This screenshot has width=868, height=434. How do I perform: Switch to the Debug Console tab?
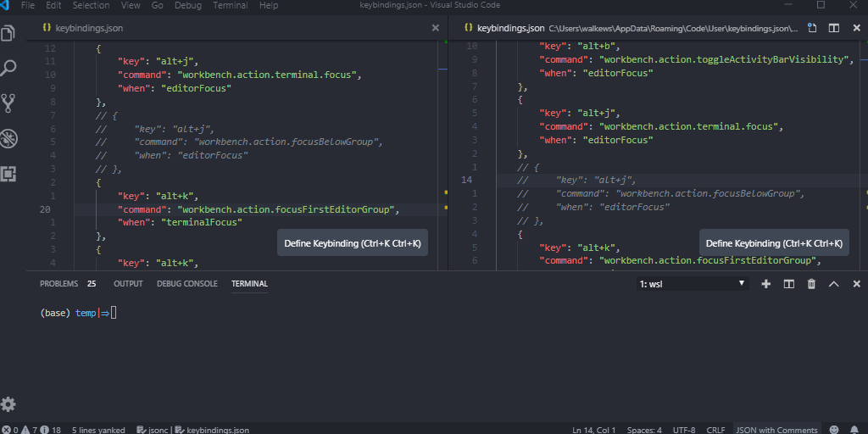point(187,284)
